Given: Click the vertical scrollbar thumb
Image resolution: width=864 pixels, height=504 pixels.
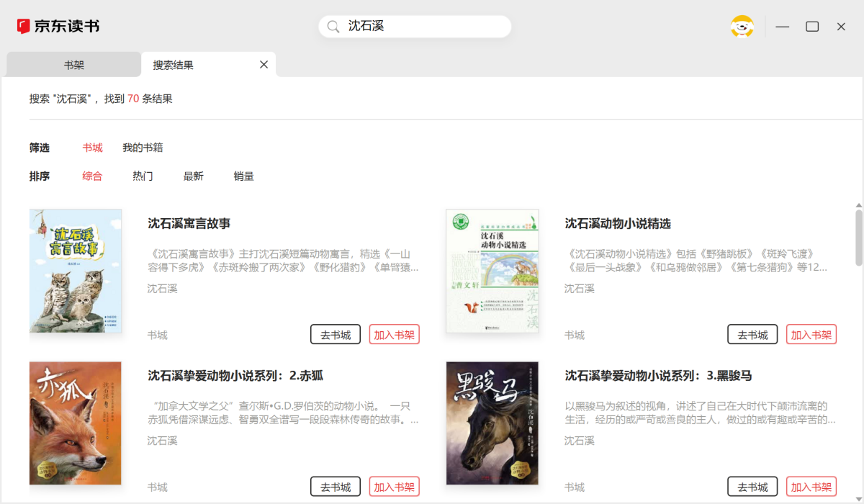Looking at the screenshot, I should click(x=858, y=238).
